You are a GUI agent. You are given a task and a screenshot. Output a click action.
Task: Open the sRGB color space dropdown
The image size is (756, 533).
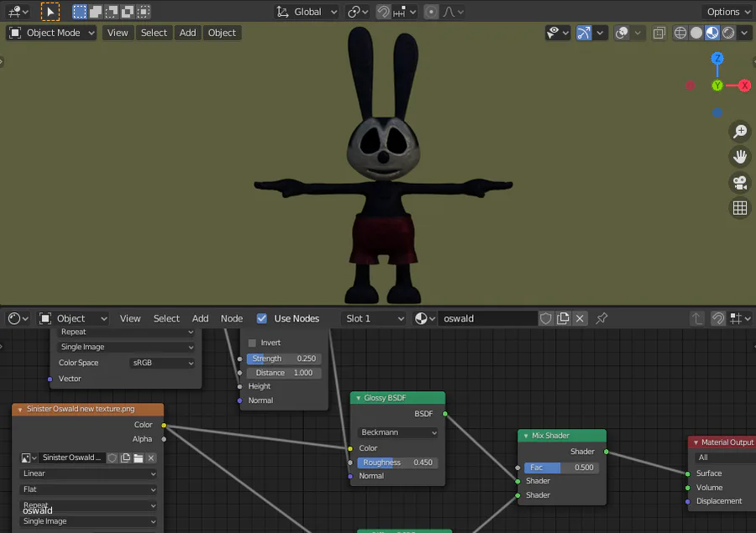(162, 363)
